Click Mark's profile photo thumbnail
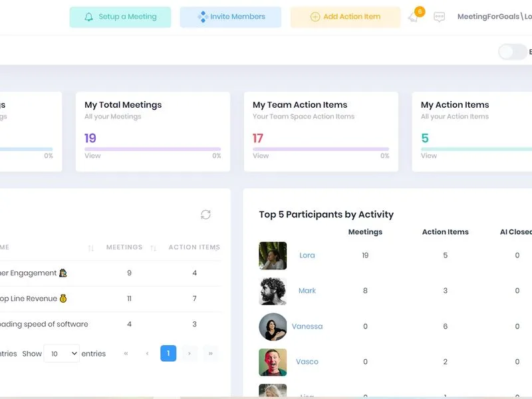 point(273,291)
